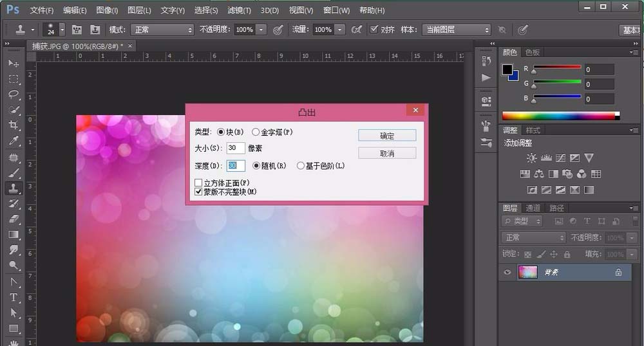Viewport: 644px width, 346px height.
Task: Select the Dodge tool
Action: pyautogui.click(x=13, y=265)
